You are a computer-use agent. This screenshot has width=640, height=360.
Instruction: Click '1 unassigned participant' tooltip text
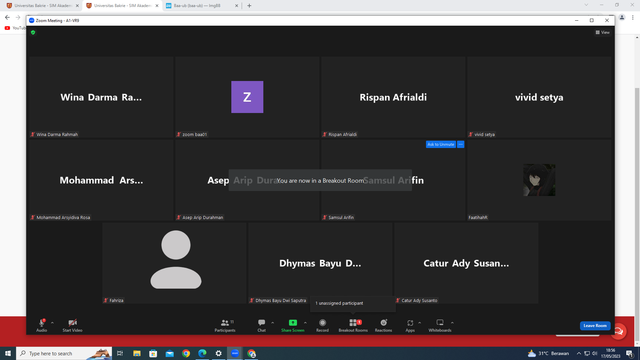[339, 303]
